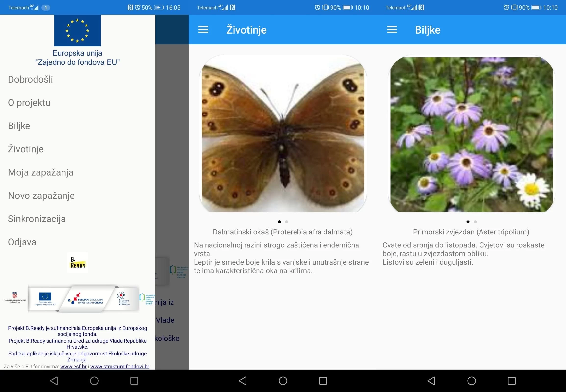Screen dimensions: 566x392
Task: Select second carousel dot under flower image
Action: (475, 222)
